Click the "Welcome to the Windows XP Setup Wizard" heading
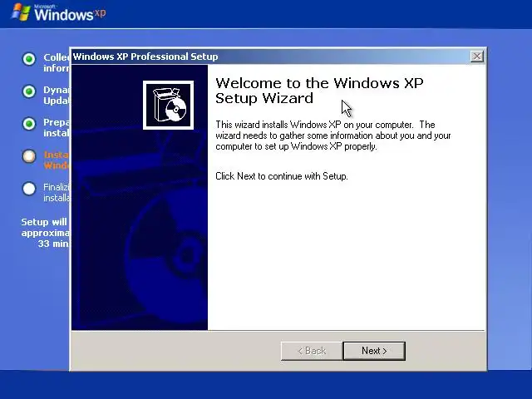 319,91
